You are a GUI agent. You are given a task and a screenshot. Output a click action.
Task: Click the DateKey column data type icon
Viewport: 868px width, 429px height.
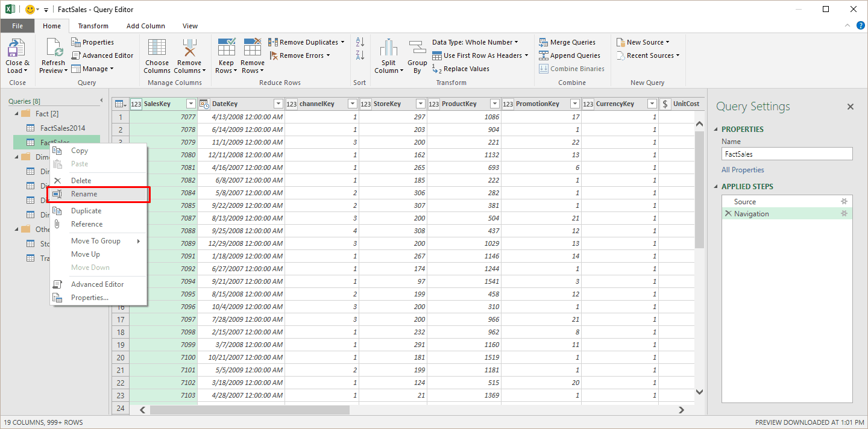(x=204, y=104)
